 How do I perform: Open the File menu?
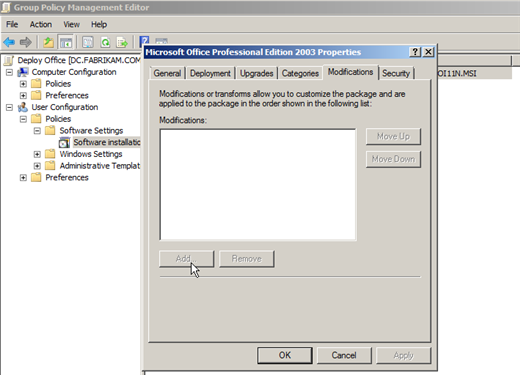tap(12, 24)
